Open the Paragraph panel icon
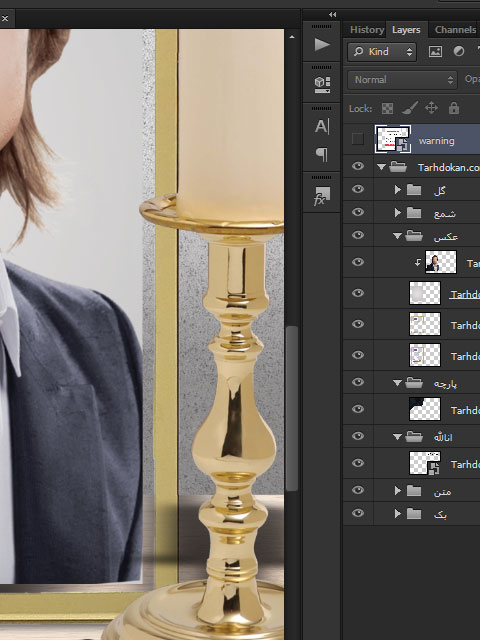Viewport: 480px width, 640px height. pos(322,154)
